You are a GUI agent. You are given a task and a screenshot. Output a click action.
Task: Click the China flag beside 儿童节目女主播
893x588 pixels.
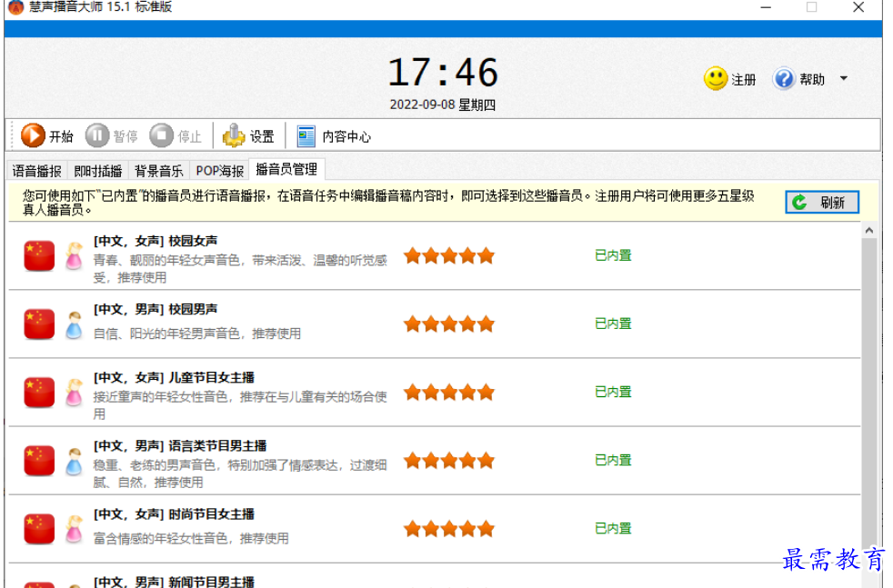tap(39, 393)
